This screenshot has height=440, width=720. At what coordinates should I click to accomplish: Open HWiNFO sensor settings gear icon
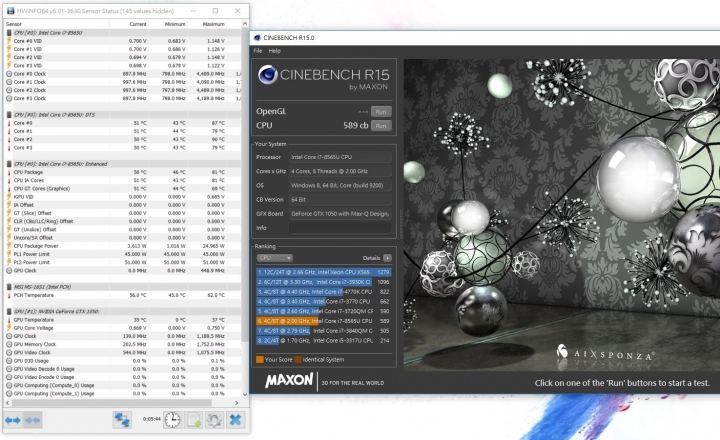point(214,420)
